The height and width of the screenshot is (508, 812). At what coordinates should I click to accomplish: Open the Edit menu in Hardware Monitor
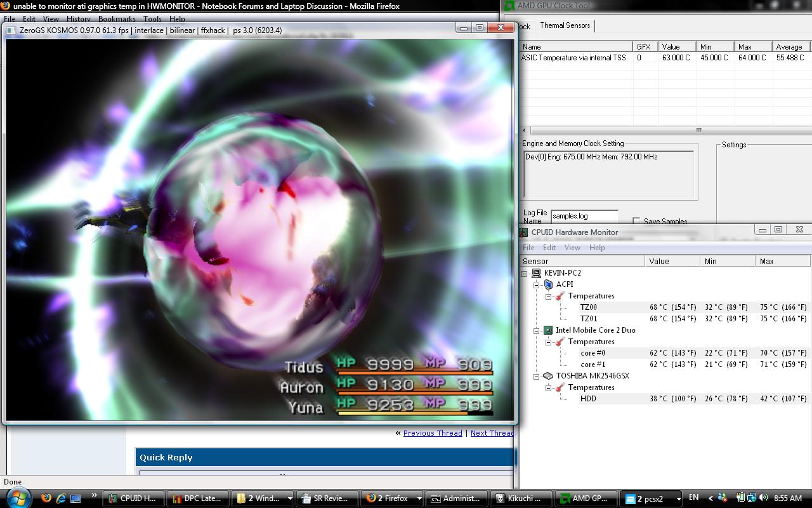click(x=549, y=248)
